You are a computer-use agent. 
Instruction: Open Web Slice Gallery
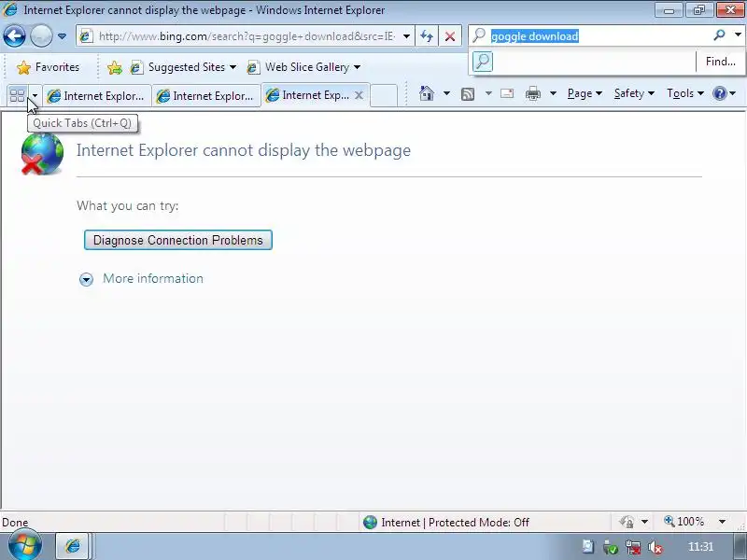(303, 67)
